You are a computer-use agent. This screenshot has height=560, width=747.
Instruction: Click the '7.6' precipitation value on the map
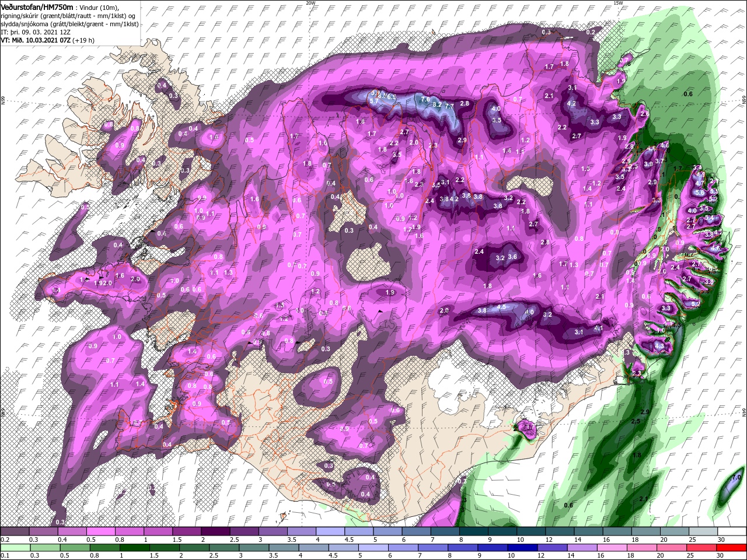tap(425, 99)
